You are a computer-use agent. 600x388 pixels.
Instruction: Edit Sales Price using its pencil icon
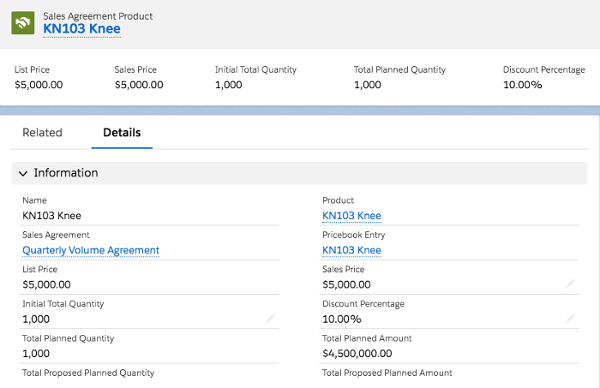[x=570, y=284]
